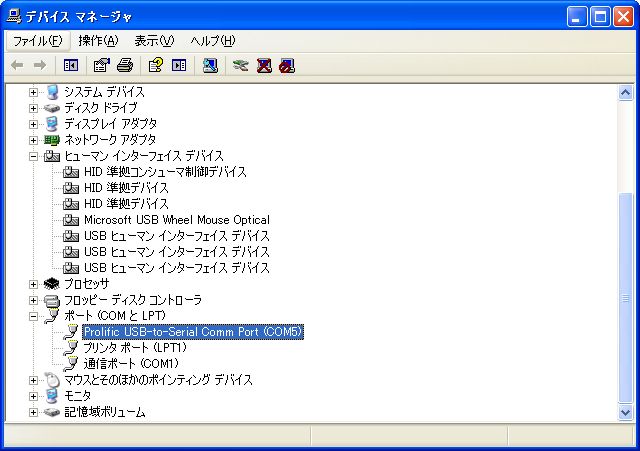
Task: Click the 記憶域ボリューム drive icon
Action: click(52, 412)
